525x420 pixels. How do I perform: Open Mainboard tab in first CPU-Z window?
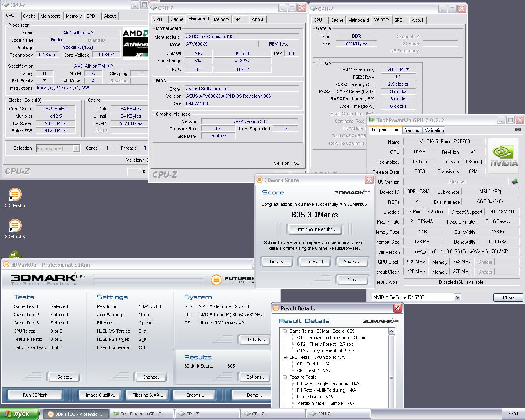pos(51,16)
